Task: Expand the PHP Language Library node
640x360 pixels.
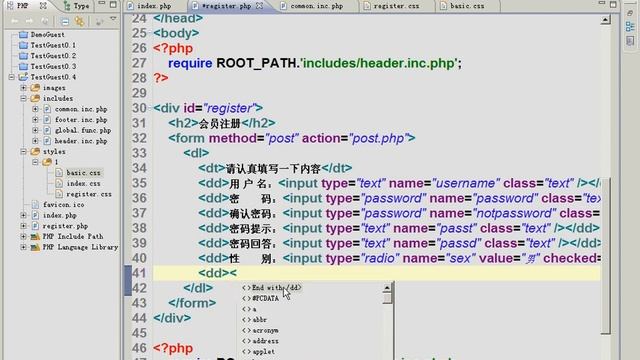Action: tap(23, 247)
